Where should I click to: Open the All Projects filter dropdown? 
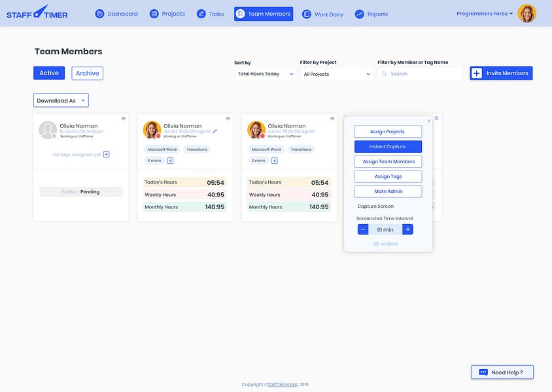337,74
